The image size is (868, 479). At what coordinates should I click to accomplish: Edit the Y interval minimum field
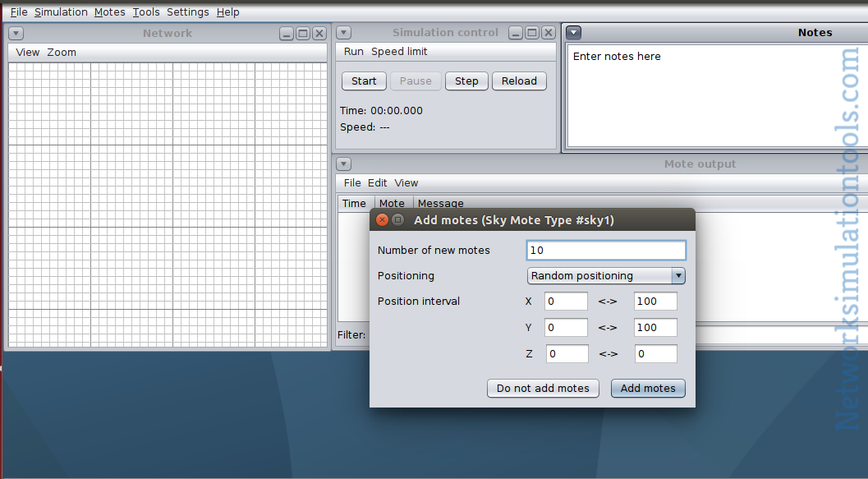point(566,327)
